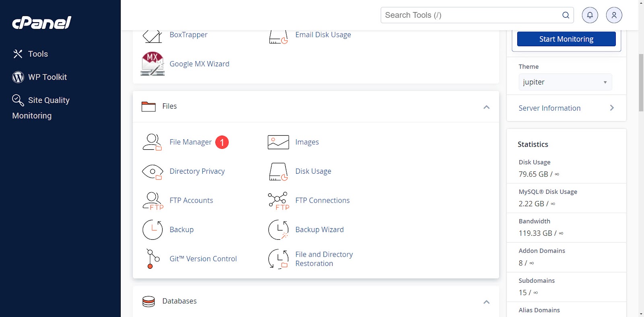The height and width of the screenshot is (317, 644).
Task: Click the Backup Wizard icon
Action: coord(278,230)
